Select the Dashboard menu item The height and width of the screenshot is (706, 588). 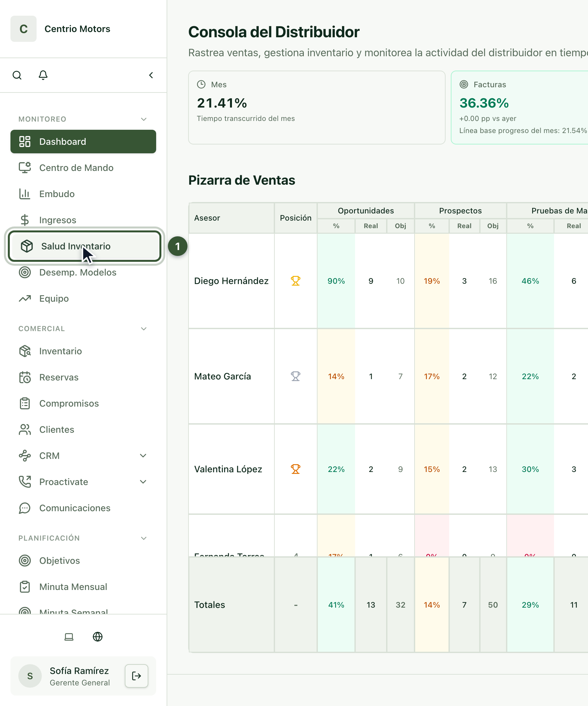click(x=83, y=142)
